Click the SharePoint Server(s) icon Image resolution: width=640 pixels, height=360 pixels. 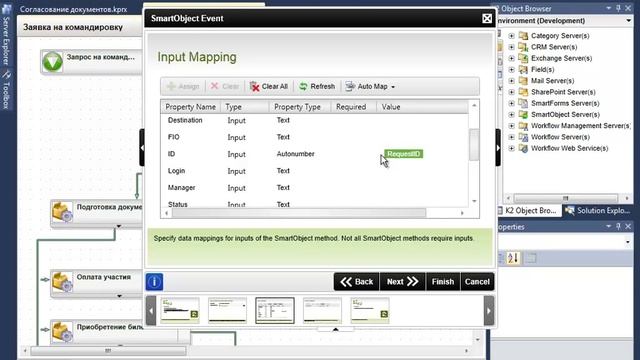(523, 92)
